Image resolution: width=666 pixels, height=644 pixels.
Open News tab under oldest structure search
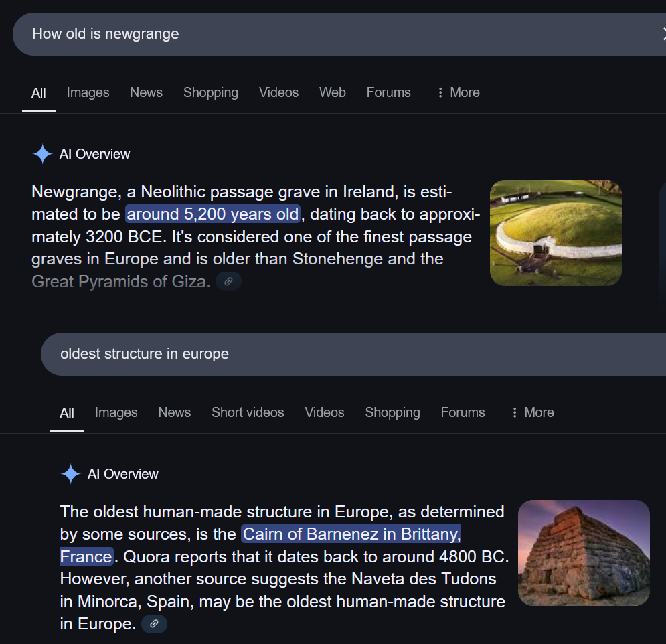click(x=175, y=412)
